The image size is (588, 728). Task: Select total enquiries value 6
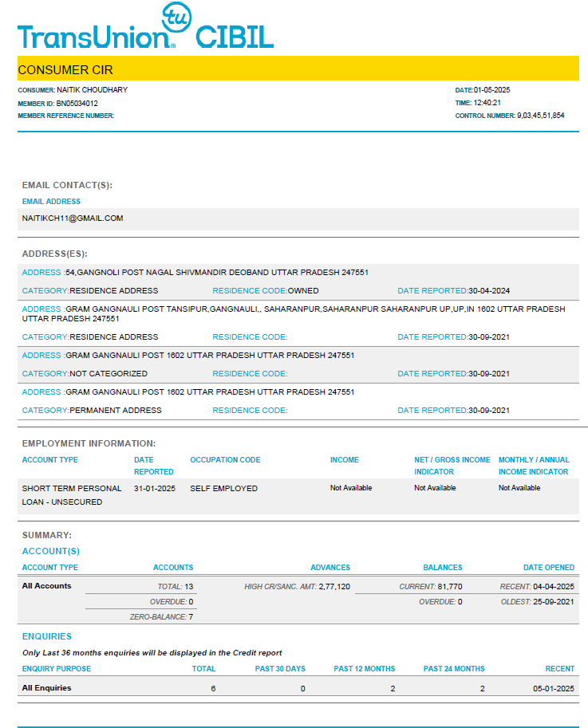[x=213, y=689]
